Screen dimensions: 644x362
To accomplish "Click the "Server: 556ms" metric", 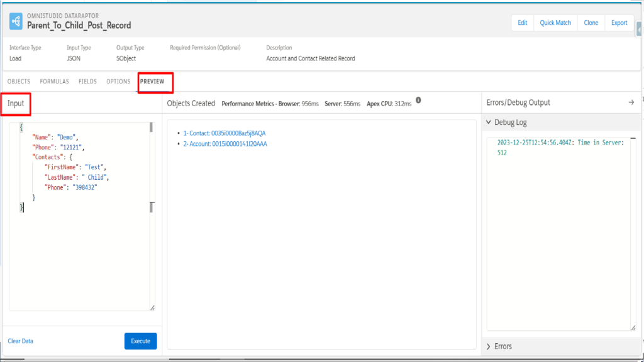I will coord(342,104).
